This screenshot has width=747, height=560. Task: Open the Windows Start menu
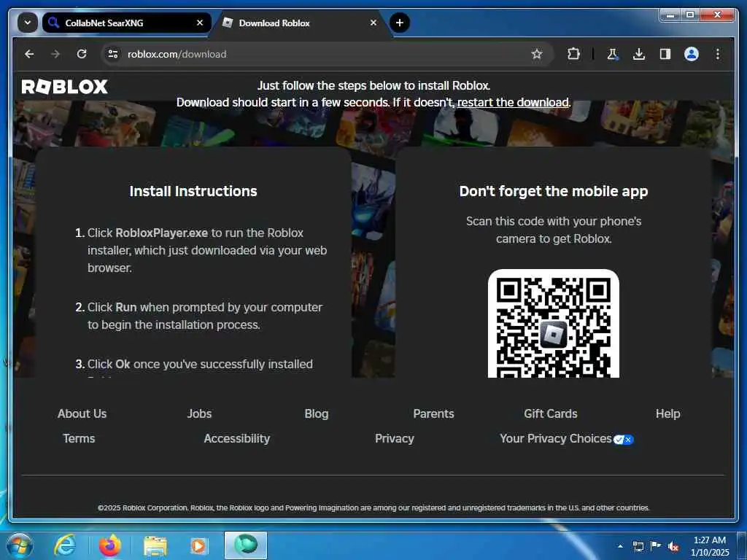pyautogui.click(x=19, y=545)
